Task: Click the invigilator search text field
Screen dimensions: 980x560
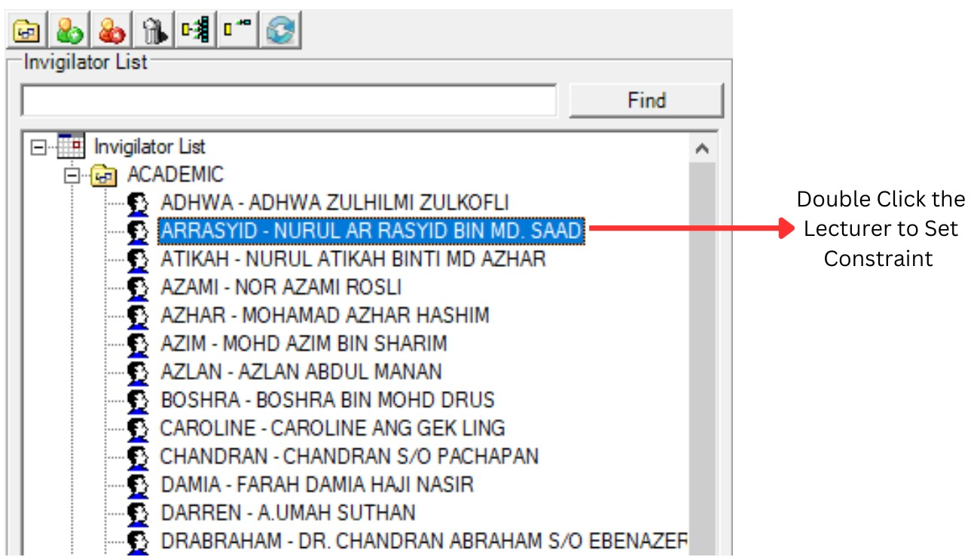Action: [x=289, y=101]
